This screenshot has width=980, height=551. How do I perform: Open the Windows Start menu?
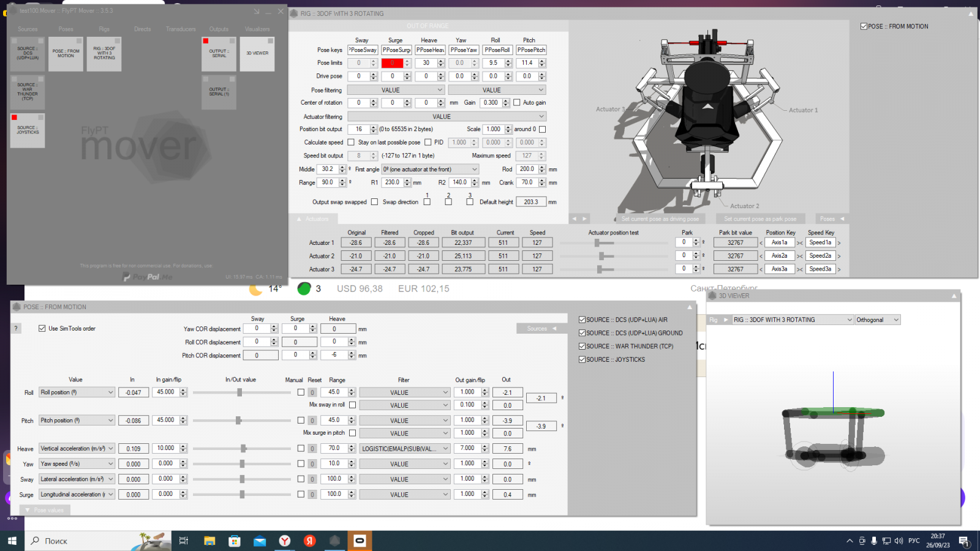pyautogui.click(x=12, y=541)
